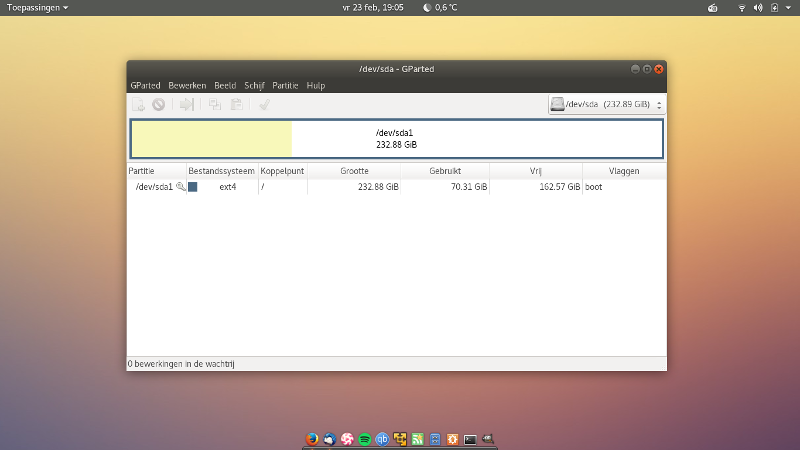Click the 0,6 °C weather indicator
The height and width of the screenshot is (450, 800).
click(x=440, y=8)
